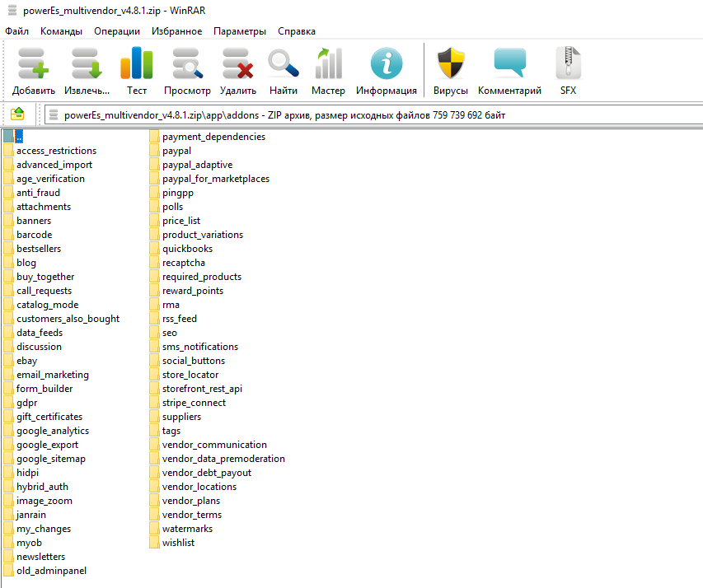703x588 pixels.
Task: Start the Вирусы virus scan
Action: tap(451, 63)
